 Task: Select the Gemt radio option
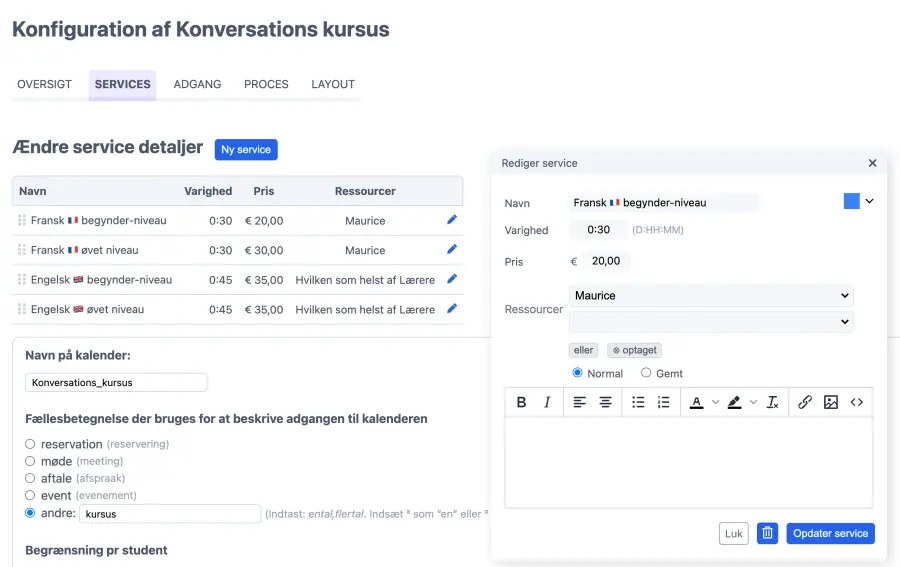click(646, 373)
